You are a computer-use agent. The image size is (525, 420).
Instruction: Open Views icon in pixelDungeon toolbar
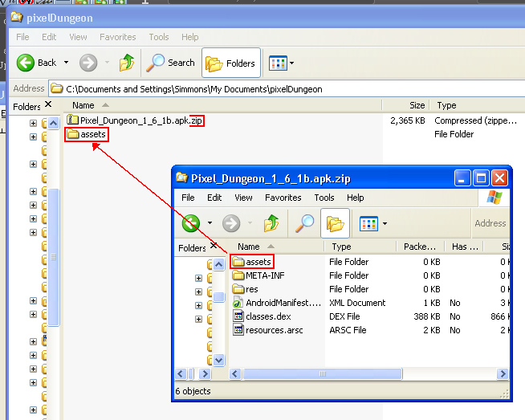[x=278, y=63]
